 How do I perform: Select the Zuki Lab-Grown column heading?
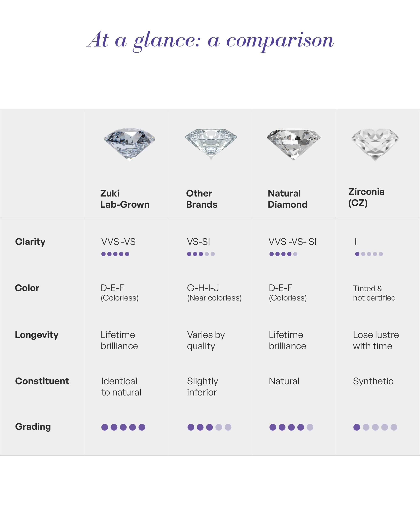click(x=125, y=199)
